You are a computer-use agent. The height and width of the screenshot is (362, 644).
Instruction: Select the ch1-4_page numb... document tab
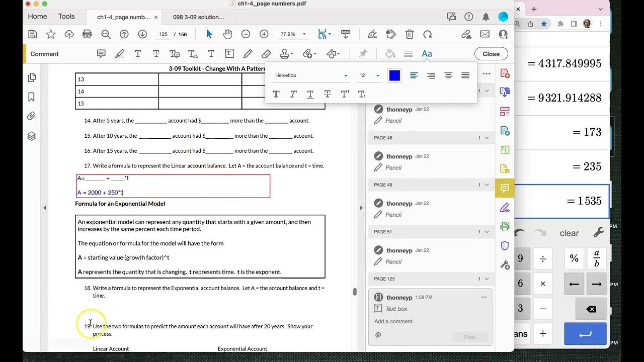[124, 17]
